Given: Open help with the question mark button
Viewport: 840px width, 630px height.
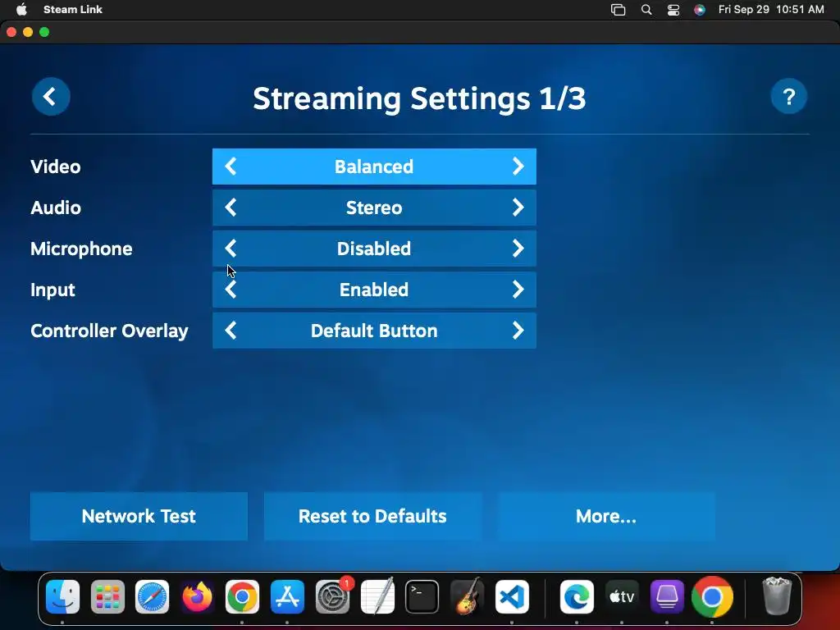Looking at the screenshot, I should [788, 97].
